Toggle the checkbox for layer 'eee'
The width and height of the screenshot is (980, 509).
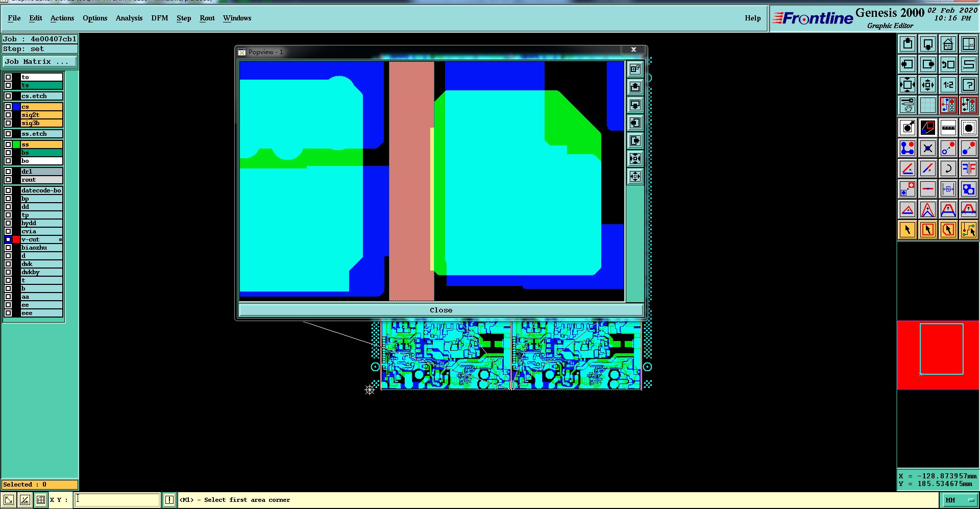[8, 313]
